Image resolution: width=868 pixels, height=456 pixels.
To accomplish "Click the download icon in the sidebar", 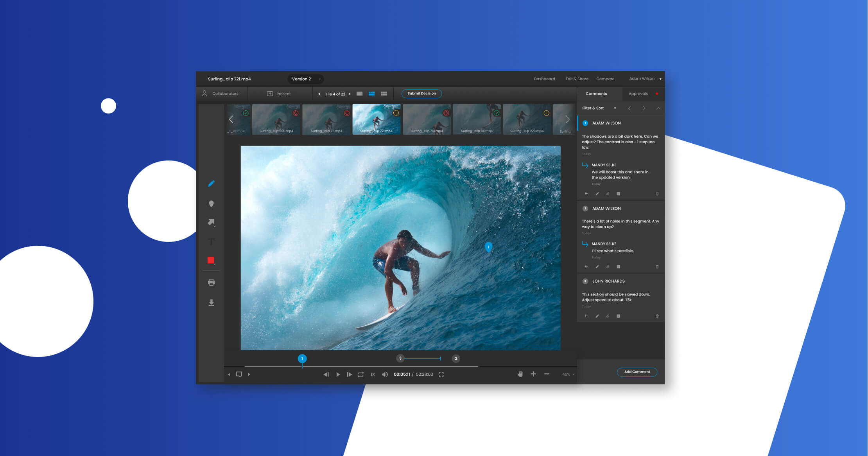I will pyautogui.click(x=212, y=302).
